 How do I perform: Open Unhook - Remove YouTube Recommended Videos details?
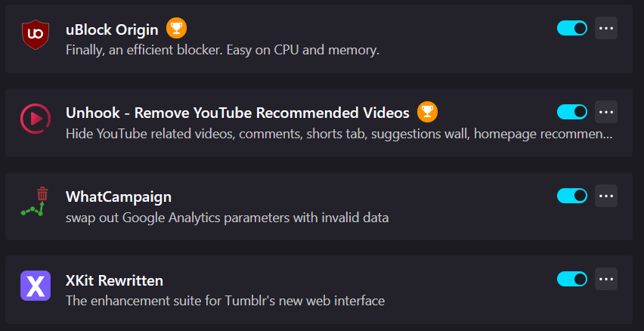(237, 113)
